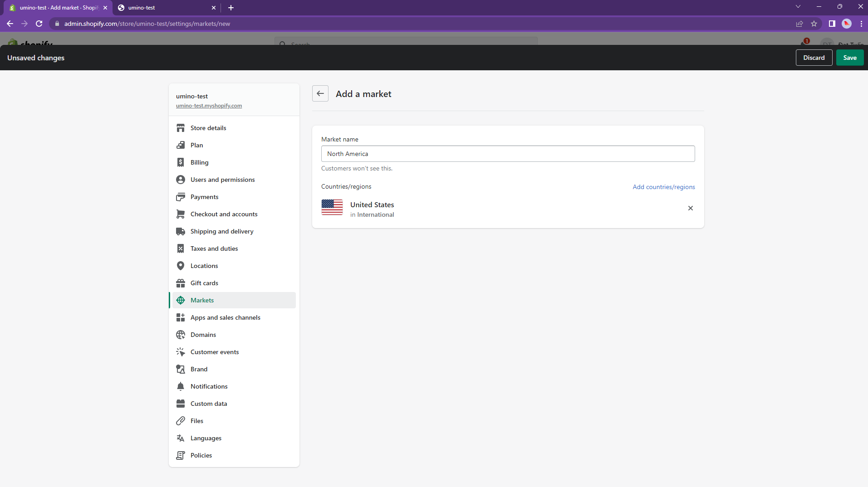Open the browser share icon
This screenshot has height=487, width=868.
[799, 24]
